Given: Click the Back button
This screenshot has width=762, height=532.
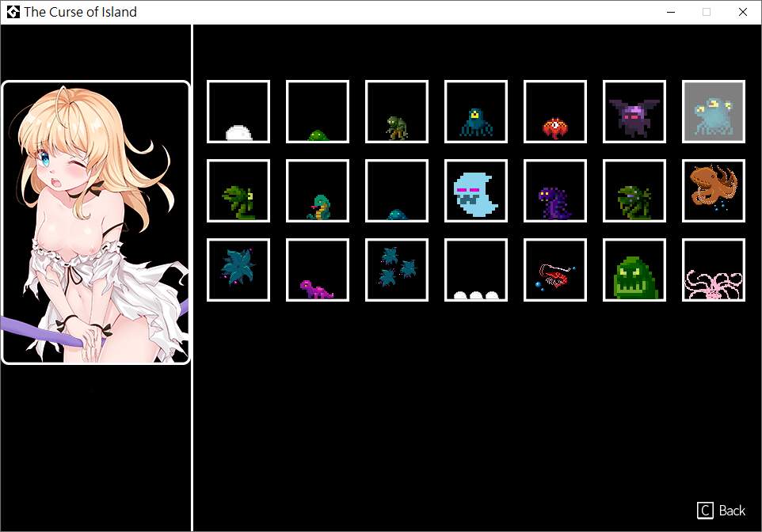Looking at the screenshot, I should (721, 511).
